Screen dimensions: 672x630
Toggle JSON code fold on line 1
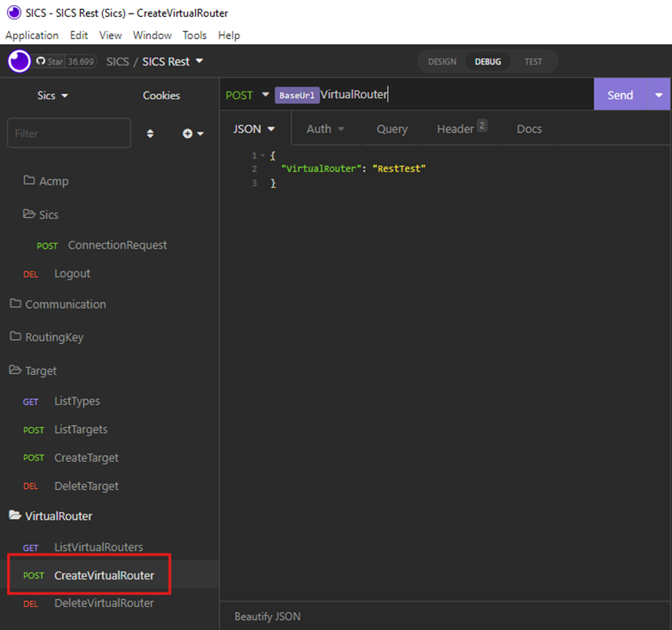point(263,156)
